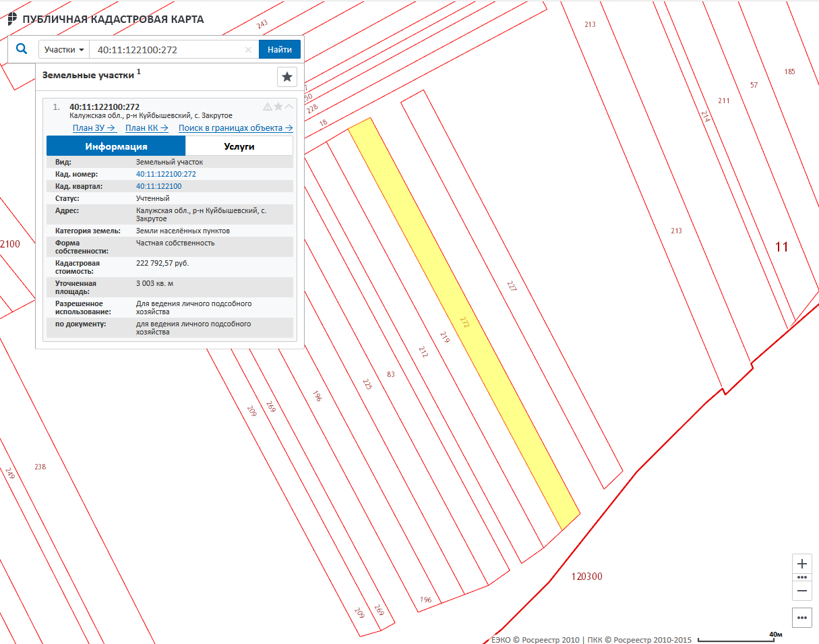Switch to the Услуги tab

239,146
